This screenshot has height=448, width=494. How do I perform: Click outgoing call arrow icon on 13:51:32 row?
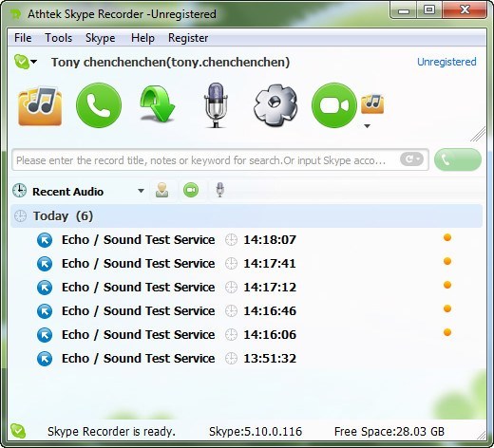(x=45, y=359)
